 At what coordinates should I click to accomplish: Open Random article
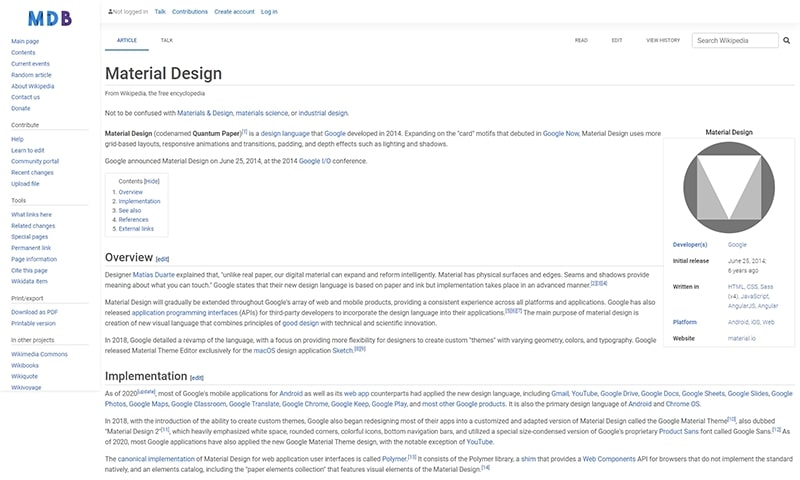point(31,75)
